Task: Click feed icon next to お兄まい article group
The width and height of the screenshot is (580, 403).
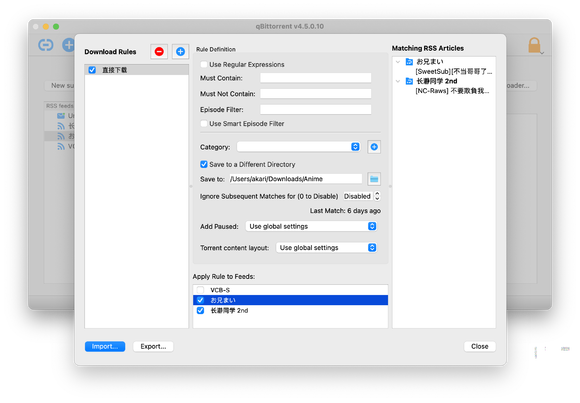Action: click(409, 61)
